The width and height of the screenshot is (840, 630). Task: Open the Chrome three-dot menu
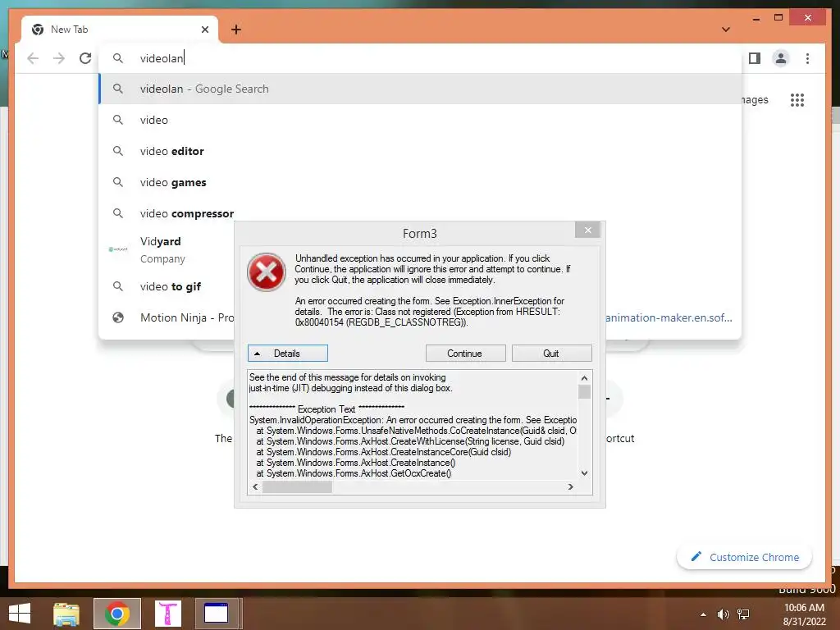tap(807, 58)
